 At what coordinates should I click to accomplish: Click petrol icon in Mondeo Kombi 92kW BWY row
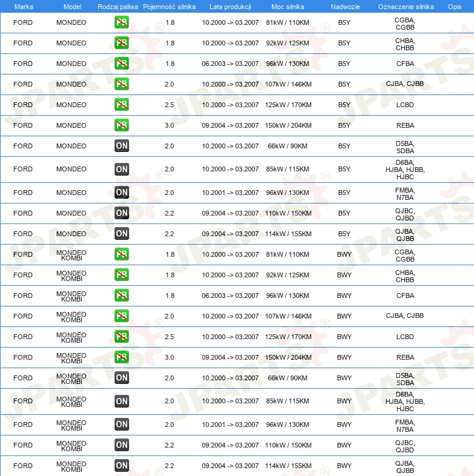(122, 275)
